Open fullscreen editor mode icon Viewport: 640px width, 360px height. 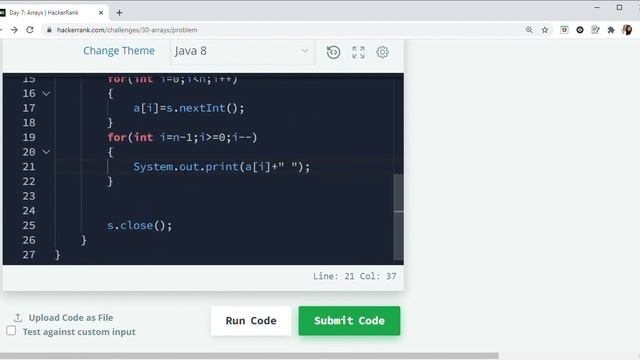click(358, 52)
